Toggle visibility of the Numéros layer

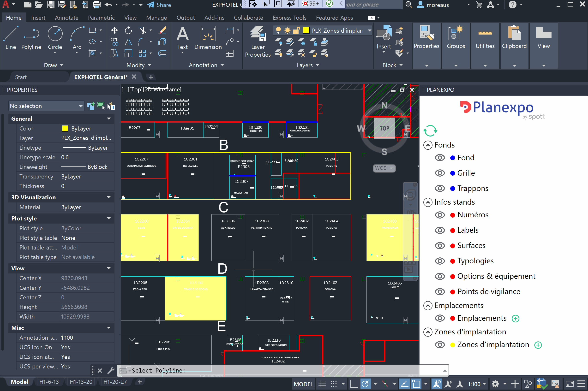coord(440,215)
